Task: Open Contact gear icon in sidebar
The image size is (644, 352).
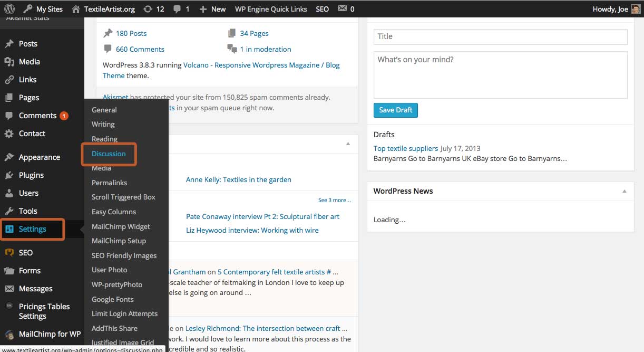Action: tap(9, 134)
